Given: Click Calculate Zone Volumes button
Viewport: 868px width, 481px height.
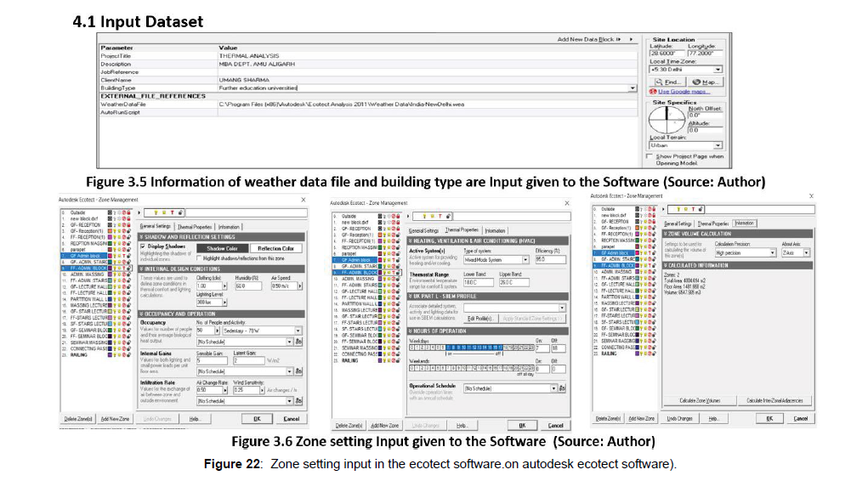Looking at the screenshot, I should 700,400.
